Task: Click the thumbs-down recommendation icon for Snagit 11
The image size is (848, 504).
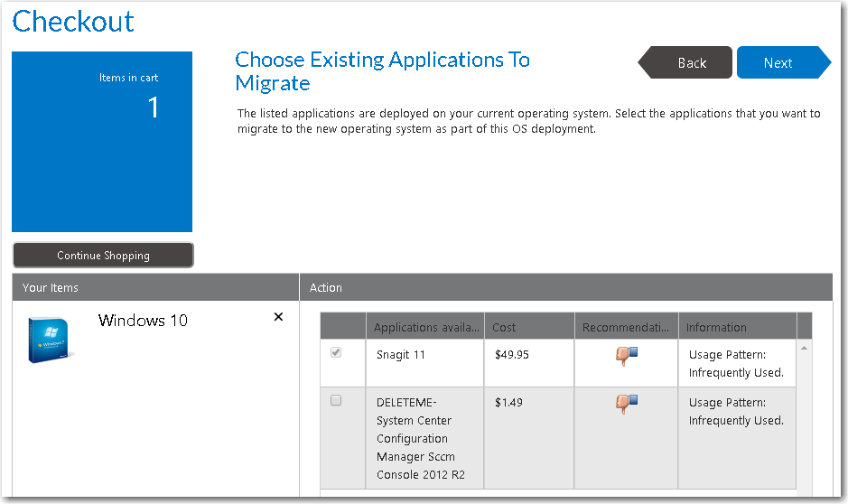Action: [626, 356]
